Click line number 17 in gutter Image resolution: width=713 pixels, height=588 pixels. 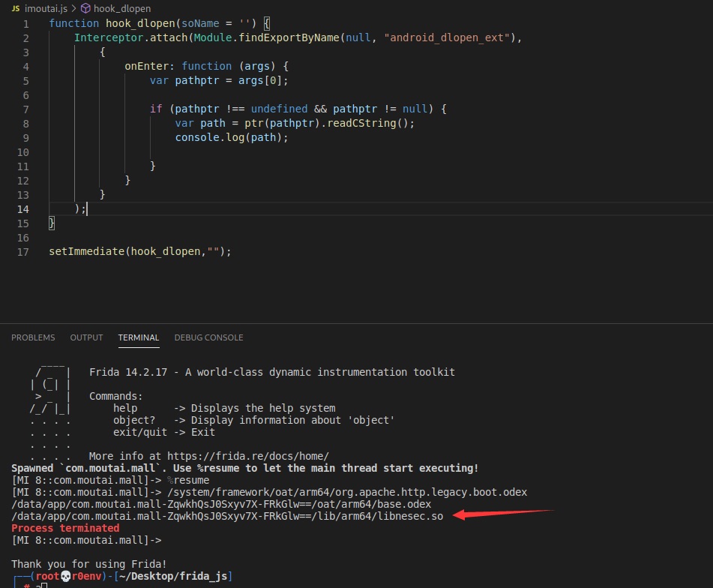(x=23, y=252)
